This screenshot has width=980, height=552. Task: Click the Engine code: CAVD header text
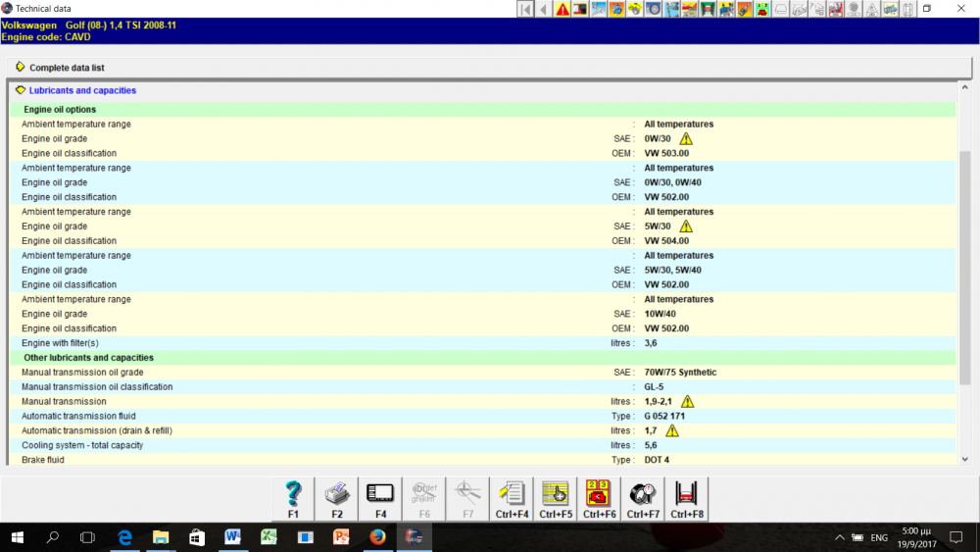[x=46, y=37]
